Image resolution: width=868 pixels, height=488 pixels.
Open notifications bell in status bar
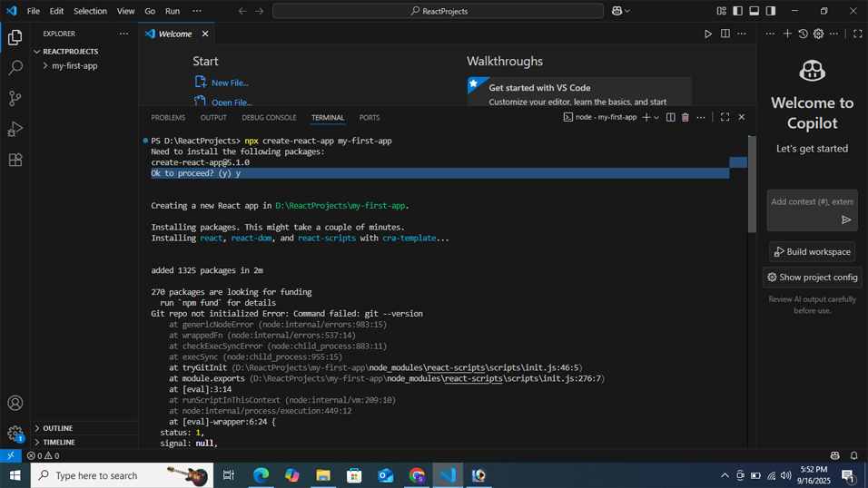click(x=853, y=456)
